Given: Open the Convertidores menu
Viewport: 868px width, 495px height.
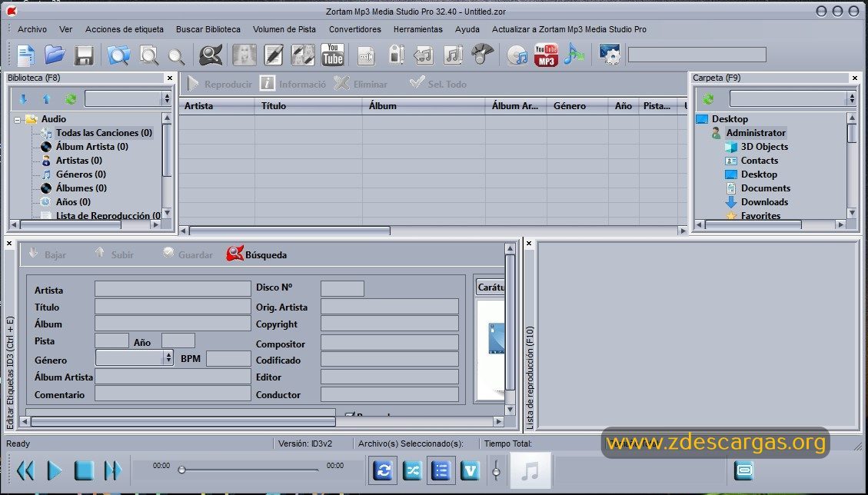Looking at the screenshot, I should (x=355, y=29).
